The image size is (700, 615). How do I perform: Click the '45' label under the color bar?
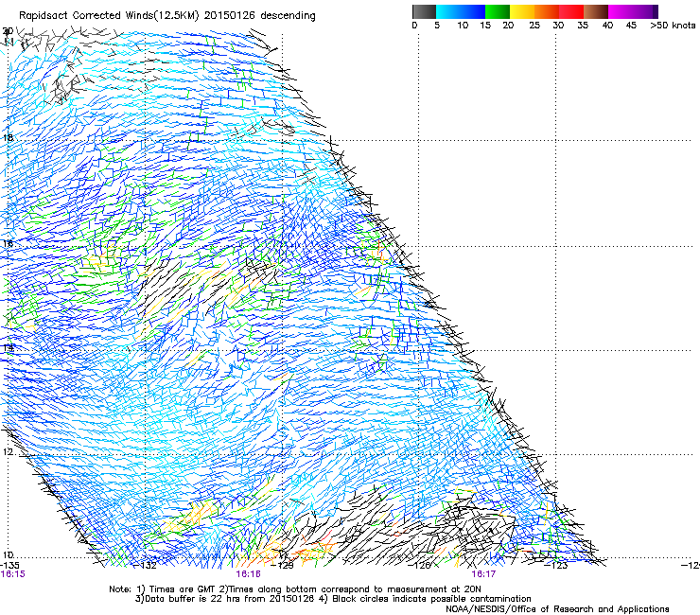631,26
